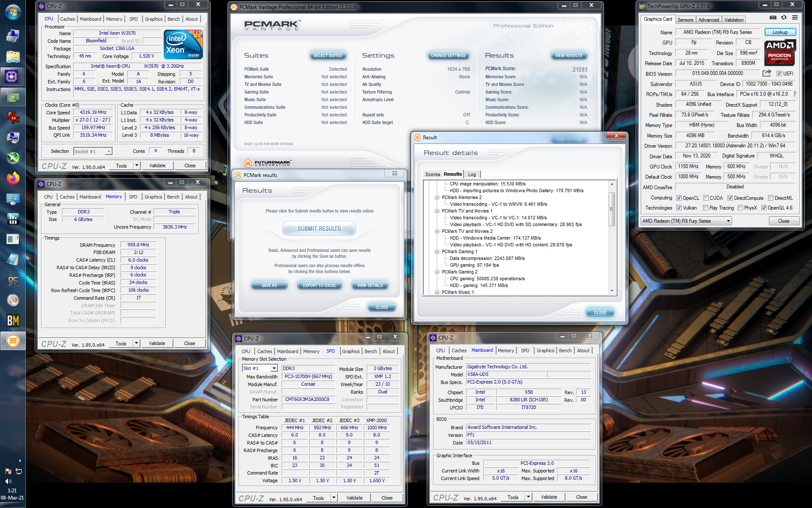Click the SELECT SUITES button
This screenshot has width=812, height=508.
[x=328, y=55]
